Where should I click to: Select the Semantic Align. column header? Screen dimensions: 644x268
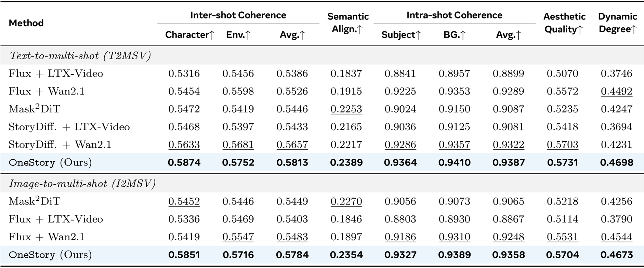[x=347, y=23]
